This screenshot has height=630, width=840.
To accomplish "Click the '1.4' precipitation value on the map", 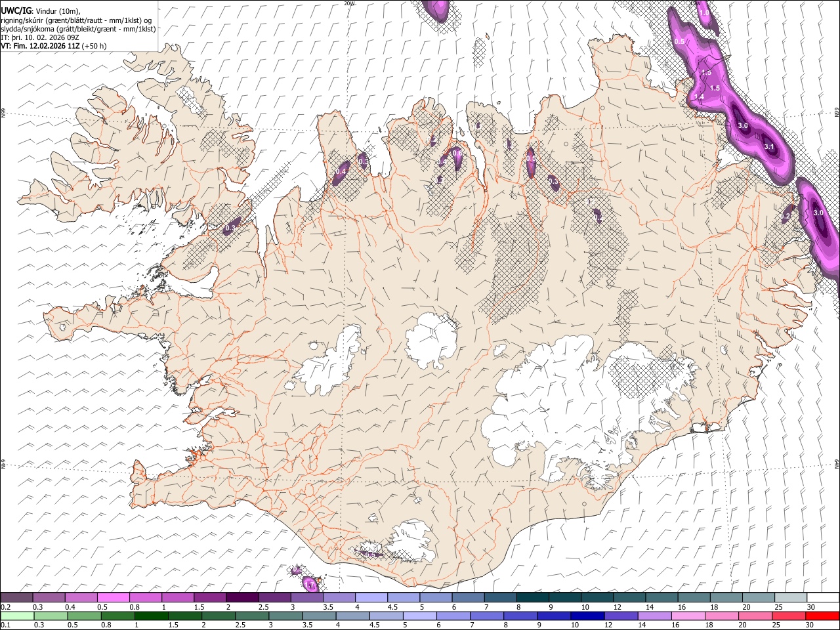I will (x=699, y=97).
